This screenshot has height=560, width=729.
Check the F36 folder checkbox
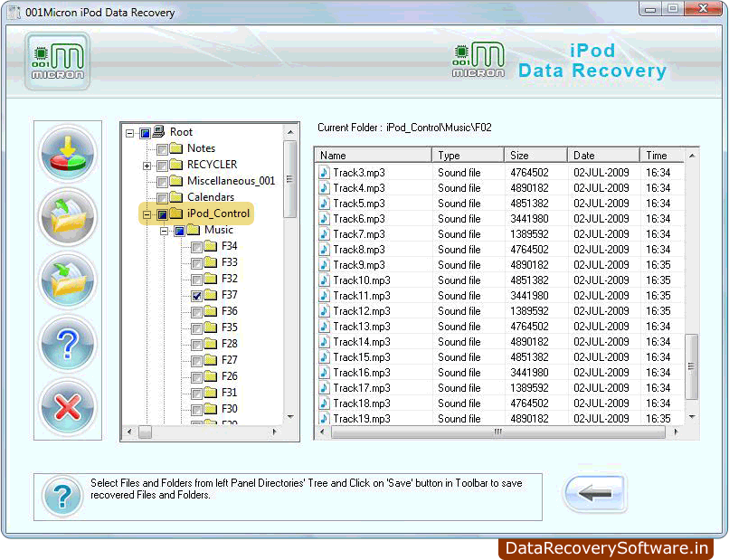click(x=196, y=312)
